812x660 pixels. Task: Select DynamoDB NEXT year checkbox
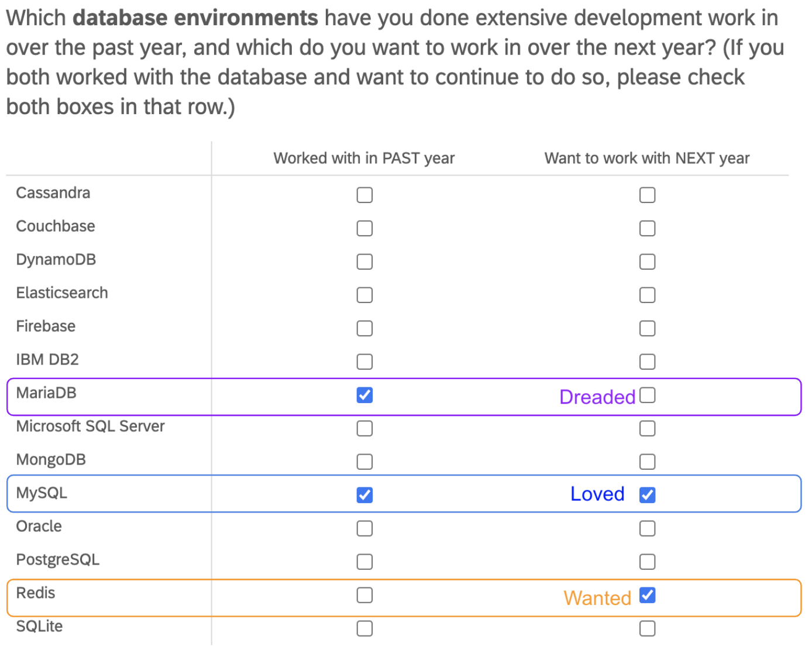pos(647,262)
